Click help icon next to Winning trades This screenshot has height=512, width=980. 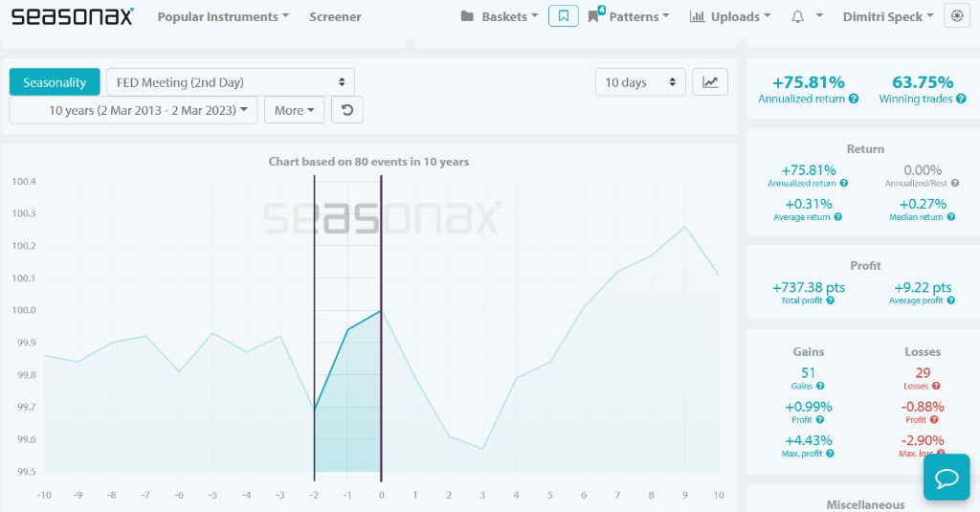(x=961, y=99)
